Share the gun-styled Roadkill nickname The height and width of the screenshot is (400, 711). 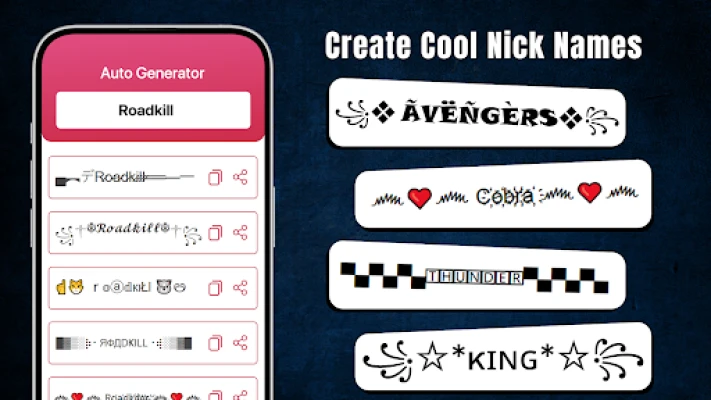tap(240, 177)
